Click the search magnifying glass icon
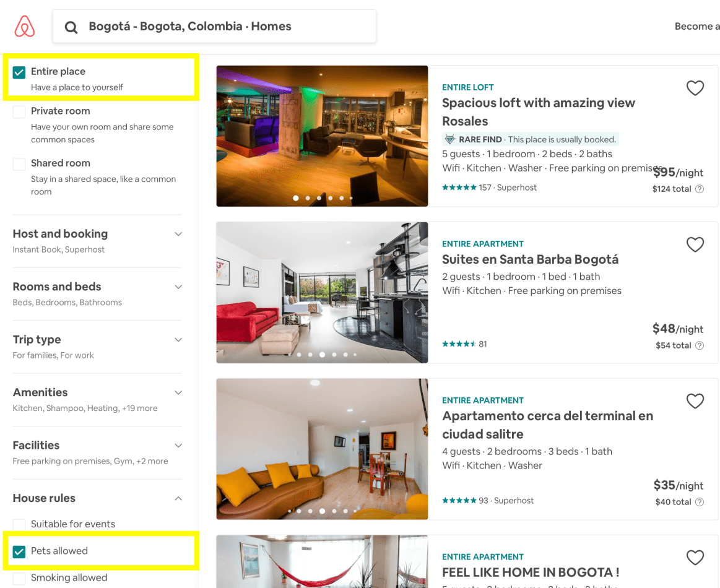 [71, 27]
